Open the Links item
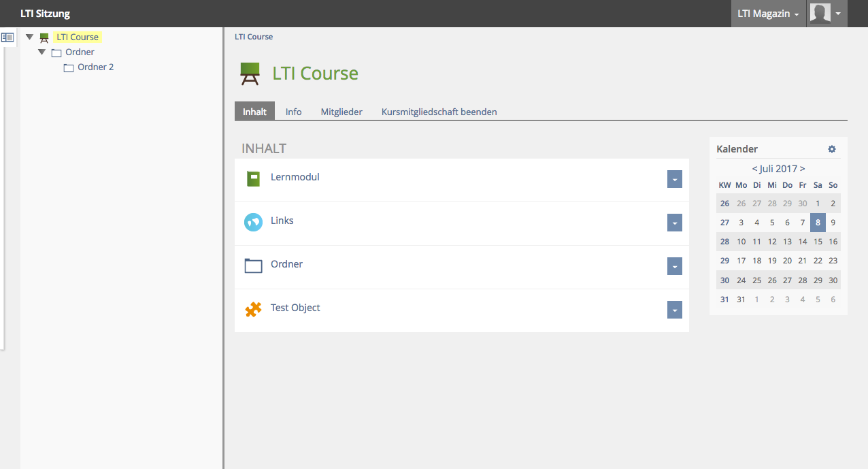Image resolution: width=868 pixels, height=469 pixels. (x=282, y=221)
